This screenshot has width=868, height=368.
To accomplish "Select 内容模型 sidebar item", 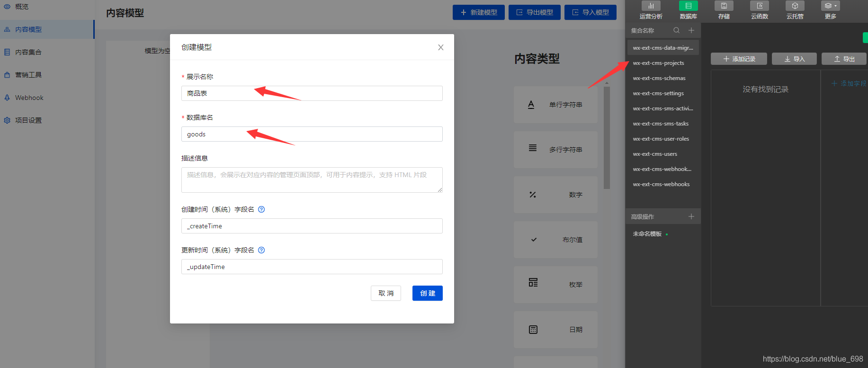I will (47, 29).
